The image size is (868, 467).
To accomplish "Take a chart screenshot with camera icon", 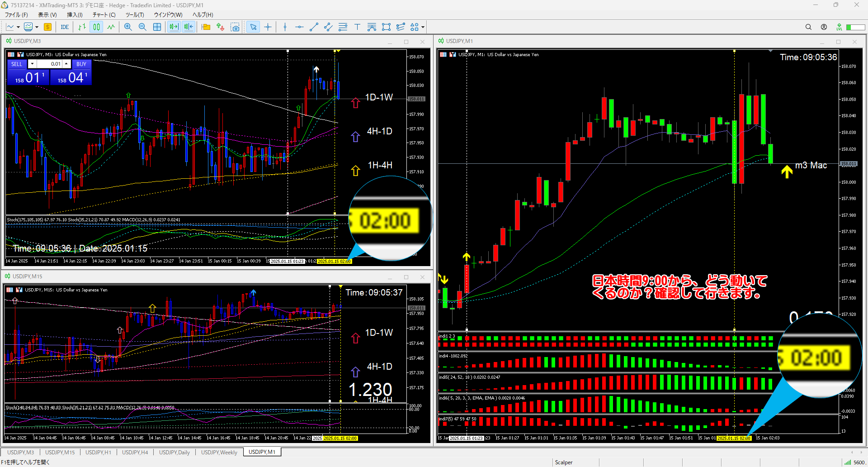I will pos(235,27).
